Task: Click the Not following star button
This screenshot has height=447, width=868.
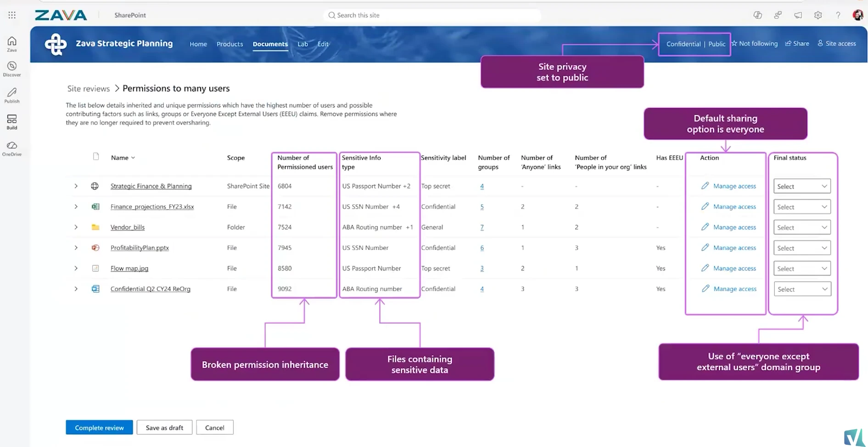Action: point(754,44)
